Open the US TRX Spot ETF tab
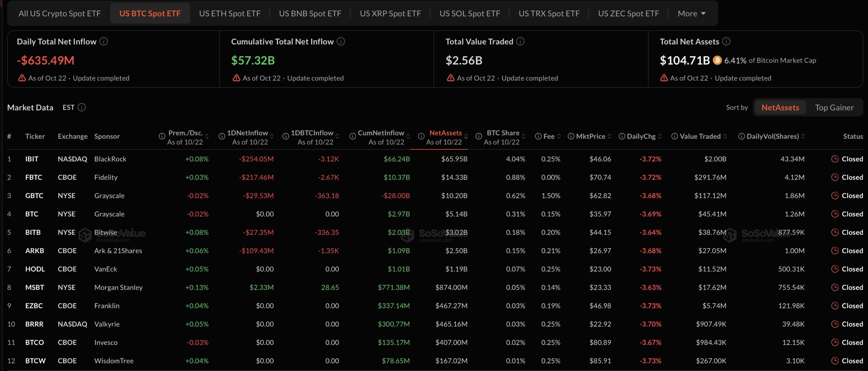The height and width of the screenshot is (371, 868). (549, 14)
